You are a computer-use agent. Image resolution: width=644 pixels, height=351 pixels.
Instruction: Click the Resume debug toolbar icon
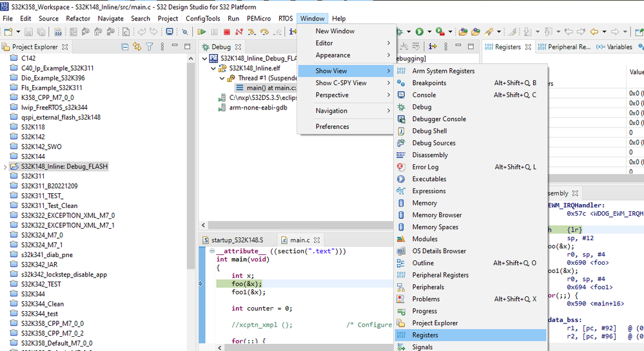pyautogui.click(x=202, y=32)
